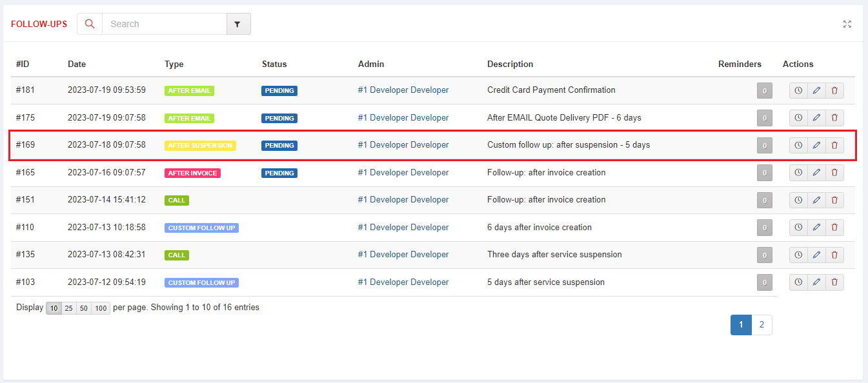Sort table by Type column header

(x=174, y=64)
